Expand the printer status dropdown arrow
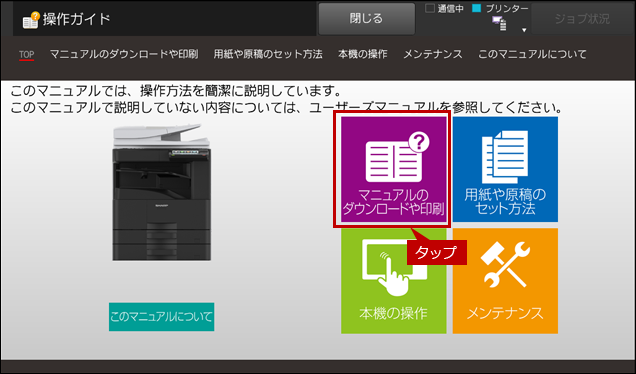The image size is (636, 374). point(524,30)
